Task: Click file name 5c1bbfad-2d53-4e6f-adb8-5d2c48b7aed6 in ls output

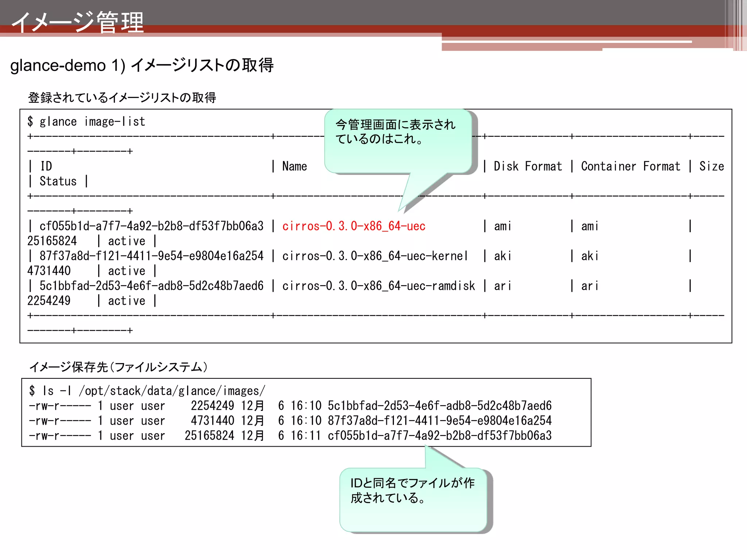Action: [440, 406]
